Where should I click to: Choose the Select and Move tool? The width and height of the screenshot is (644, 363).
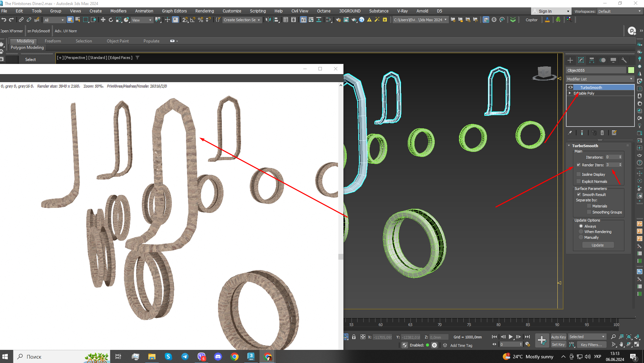pyautogui.click(x=103, y=20)
